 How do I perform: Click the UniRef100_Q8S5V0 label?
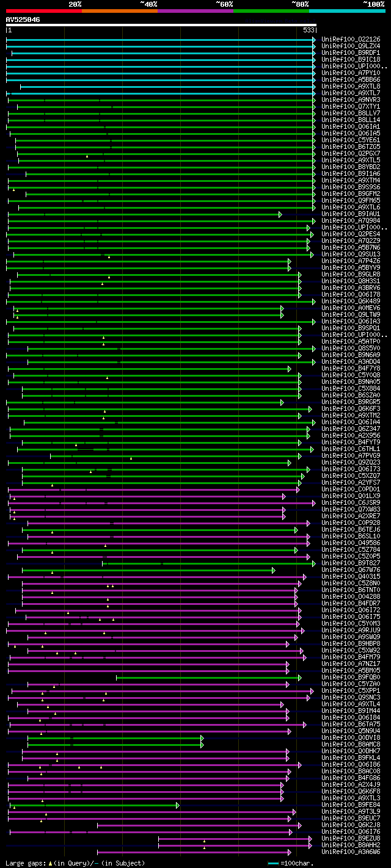[x=351, y=348]
